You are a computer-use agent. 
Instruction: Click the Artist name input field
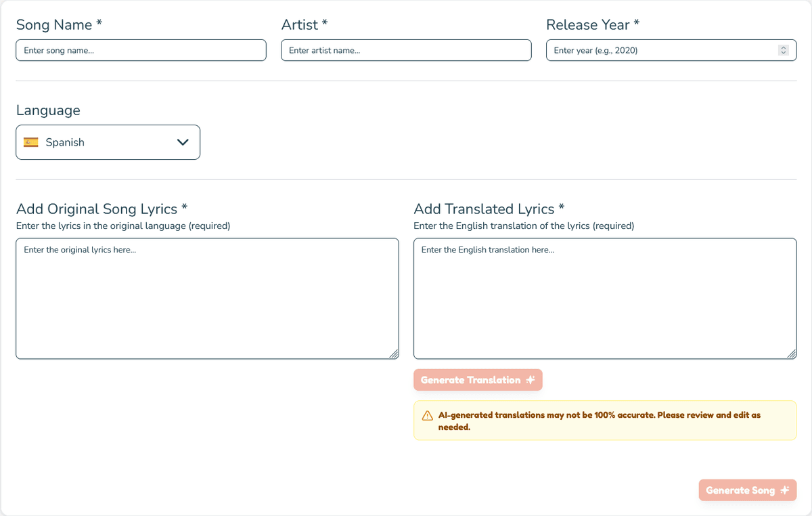(x=406, y=49)
